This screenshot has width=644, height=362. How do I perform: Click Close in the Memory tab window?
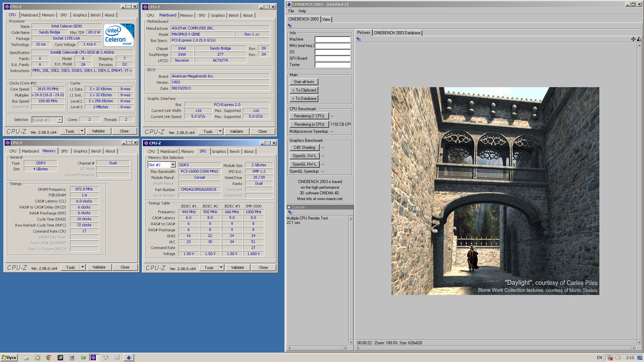point(125,267)
